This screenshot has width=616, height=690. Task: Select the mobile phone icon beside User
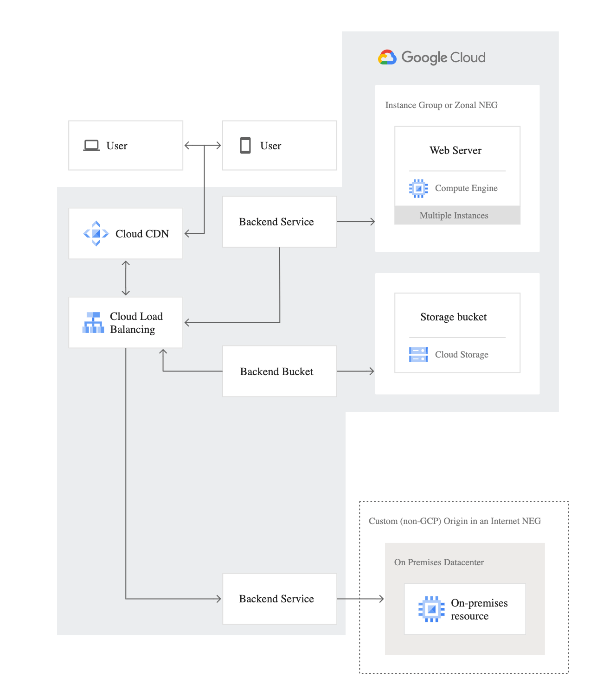(245, 145)
